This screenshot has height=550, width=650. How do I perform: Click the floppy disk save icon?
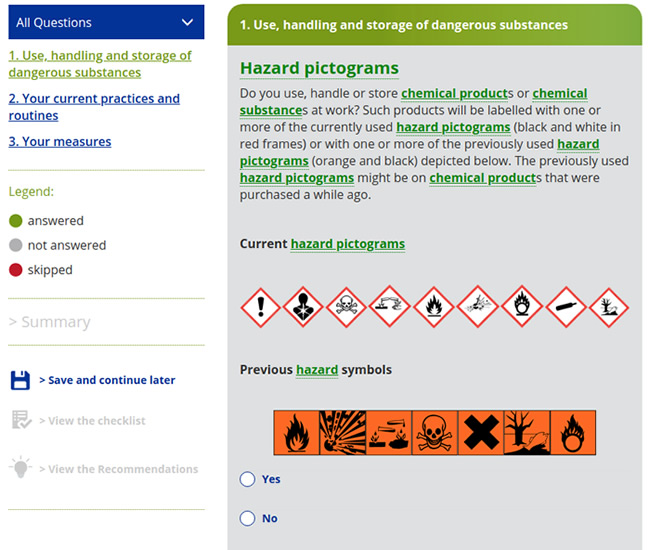point(20,380)
